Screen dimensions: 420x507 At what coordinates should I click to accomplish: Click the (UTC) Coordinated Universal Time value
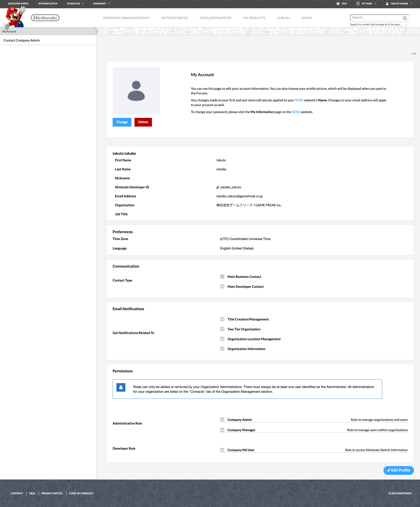pos(245,239)
